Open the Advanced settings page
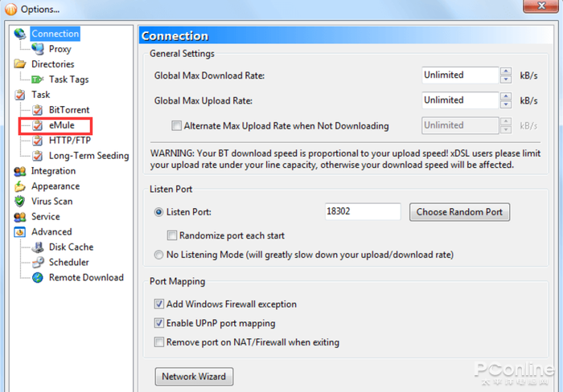The height and width of the screenshot is (392, 563). pos(51,232)
